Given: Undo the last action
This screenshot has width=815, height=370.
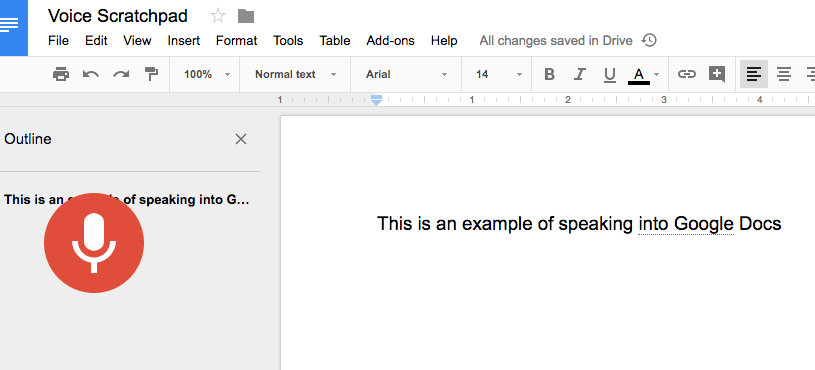Looking at the screenshot, I should pyautogui.click(x=91, y=74).
